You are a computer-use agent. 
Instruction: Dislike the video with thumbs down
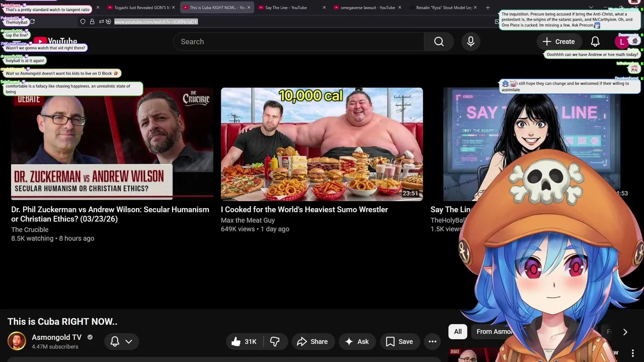point(275,341)
